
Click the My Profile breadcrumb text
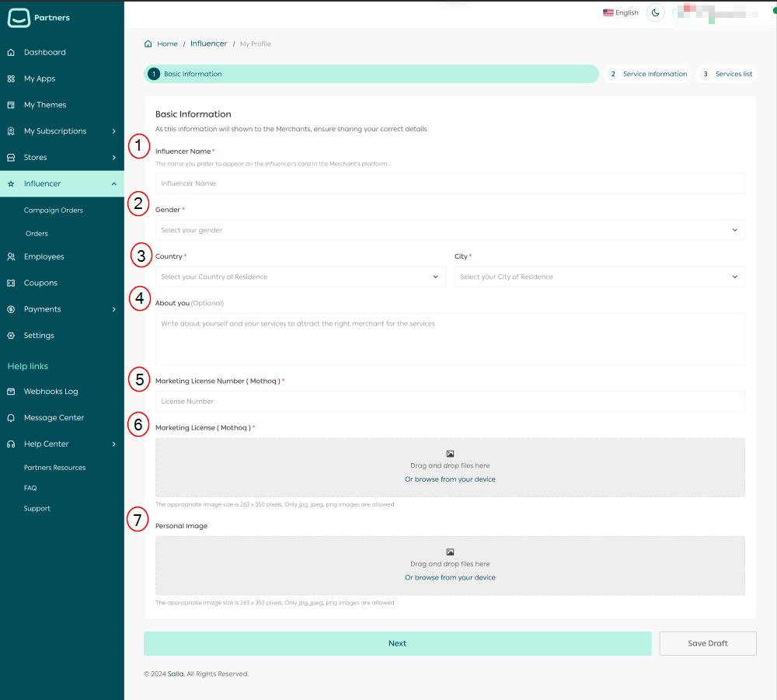coord(255,44)
